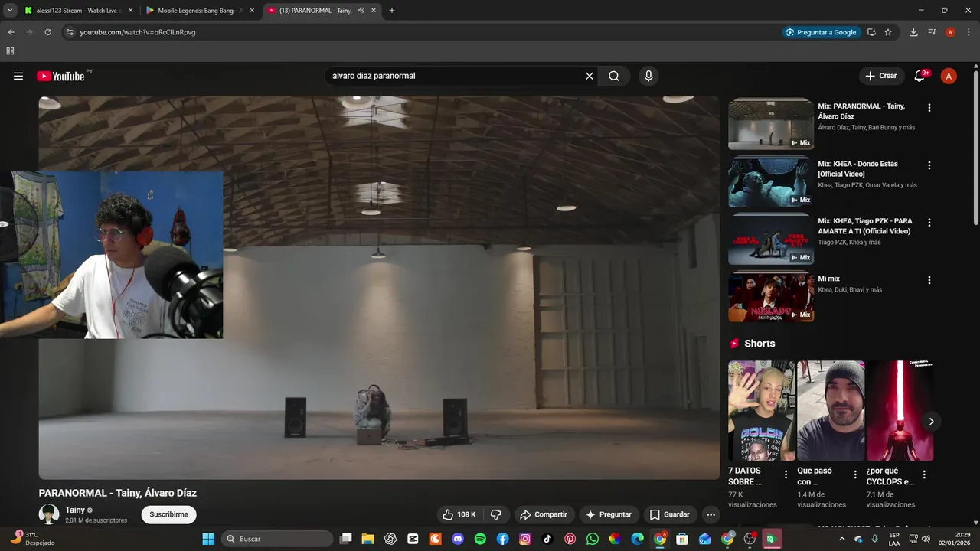Open the por qué CYCLOPS short

[x=900, y=410]
